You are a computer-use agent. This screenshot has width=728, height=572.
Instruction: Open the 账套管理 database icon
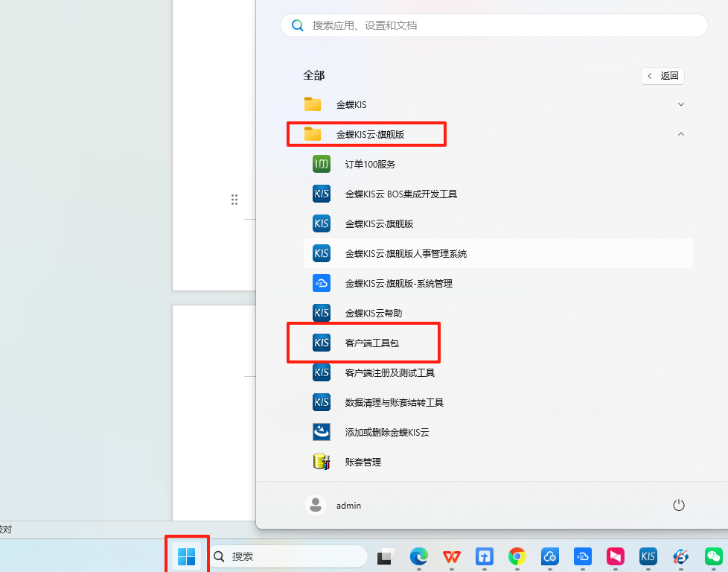click(x=322, y=462)
